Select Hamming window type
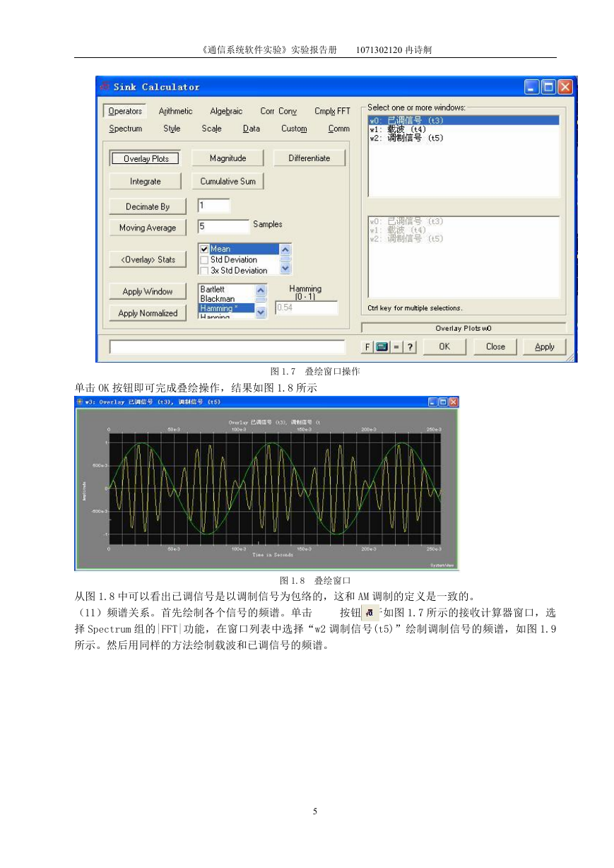Image resolution: width=614 pixels, height=868 pixels. pos(225,308)
